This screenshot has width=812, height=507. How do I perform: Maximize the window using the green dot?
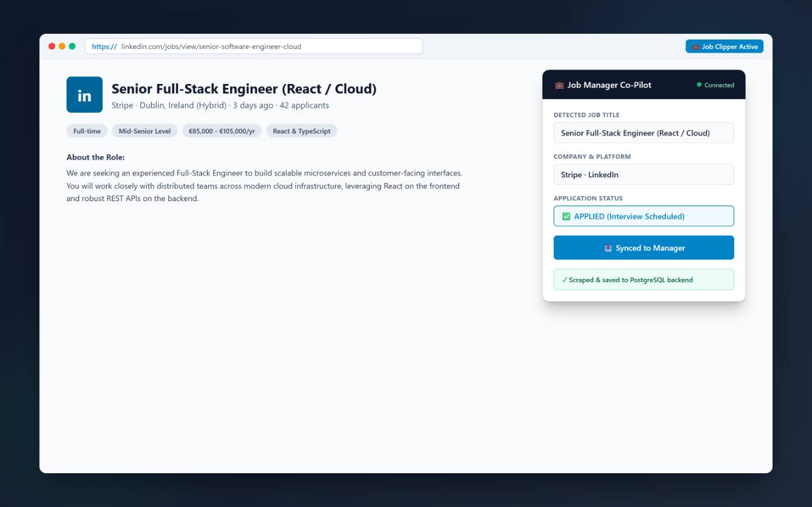72,46
